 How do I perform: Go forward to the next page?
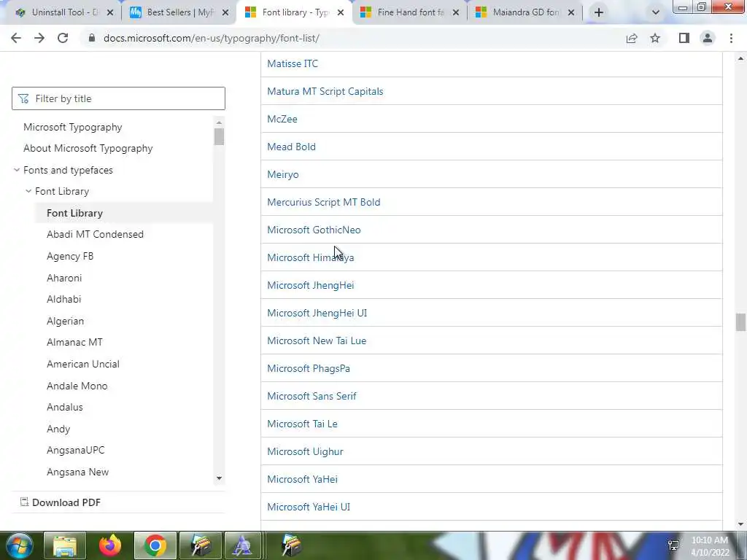[x=39, y=38]
